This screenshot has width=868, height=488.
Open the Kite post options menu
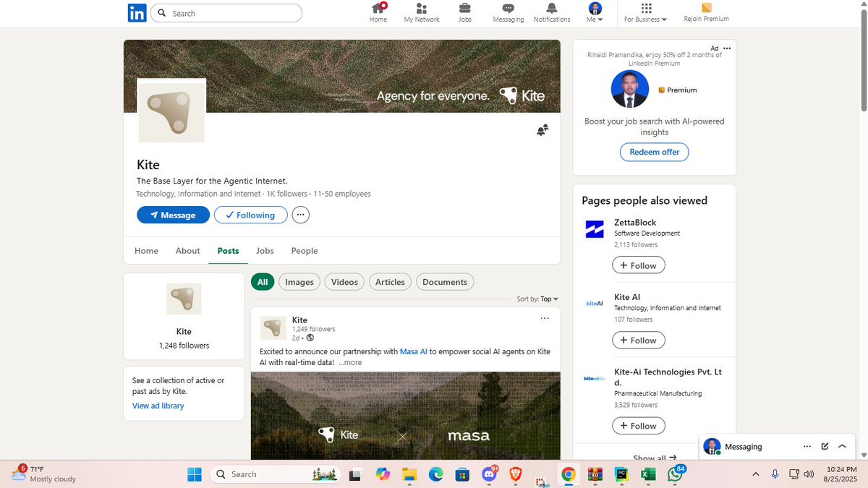point(545,318)
